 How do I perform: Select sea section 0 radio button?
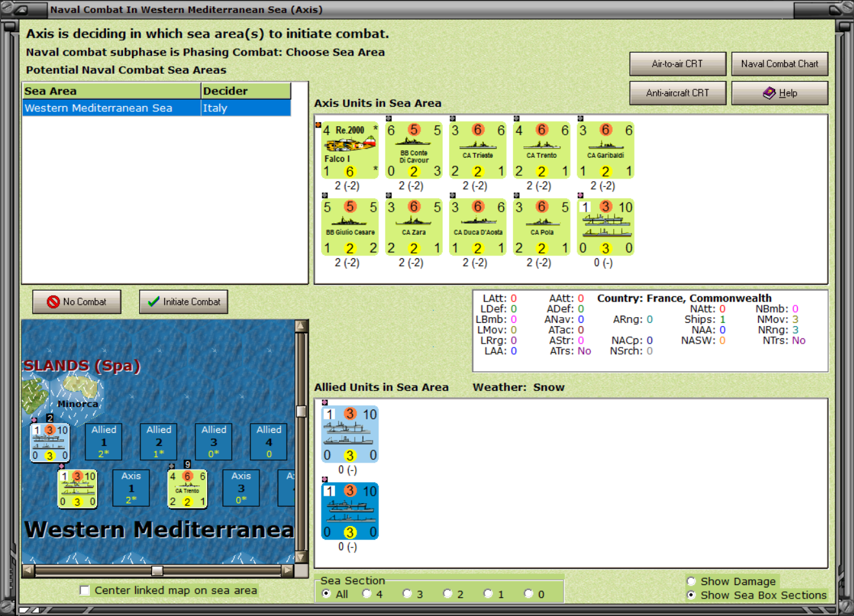click(x=529, y=594)
